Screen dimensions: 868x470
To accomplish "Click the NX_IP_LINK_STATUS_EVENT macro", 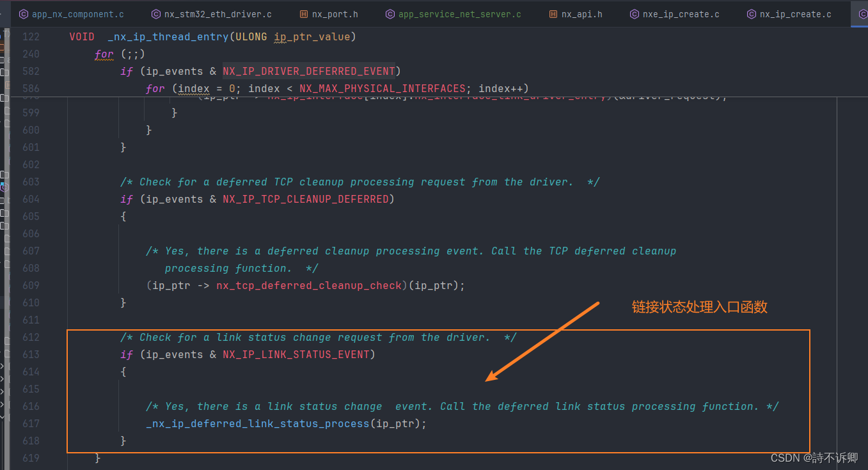I will coord(296,354).
